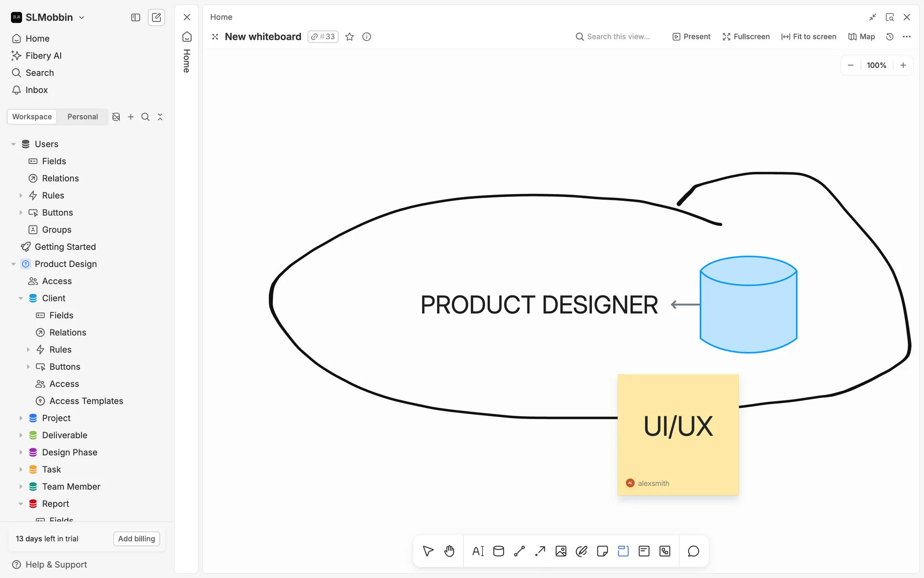
Task: Select the arrow connector tool
Action: pyautogui.click(x=540, y=551)
